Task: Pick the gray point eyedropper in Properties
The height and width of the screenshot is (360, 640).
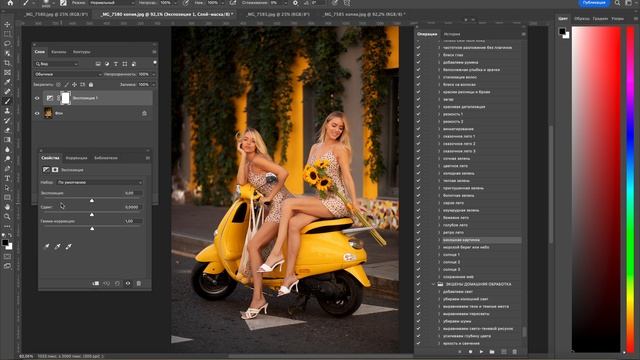Action: tap(58, 246)
